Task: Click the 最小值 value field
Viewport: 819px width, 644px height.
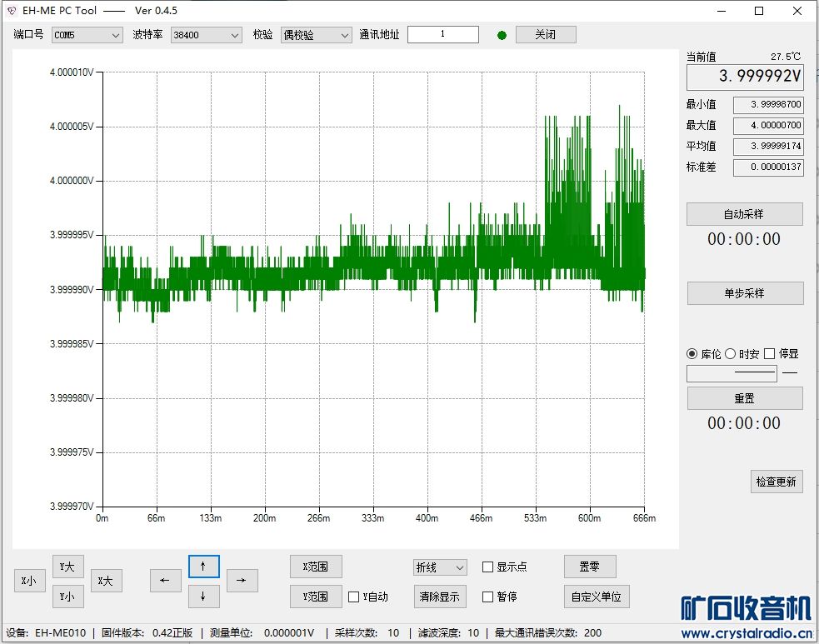Action: coord(768,104)
